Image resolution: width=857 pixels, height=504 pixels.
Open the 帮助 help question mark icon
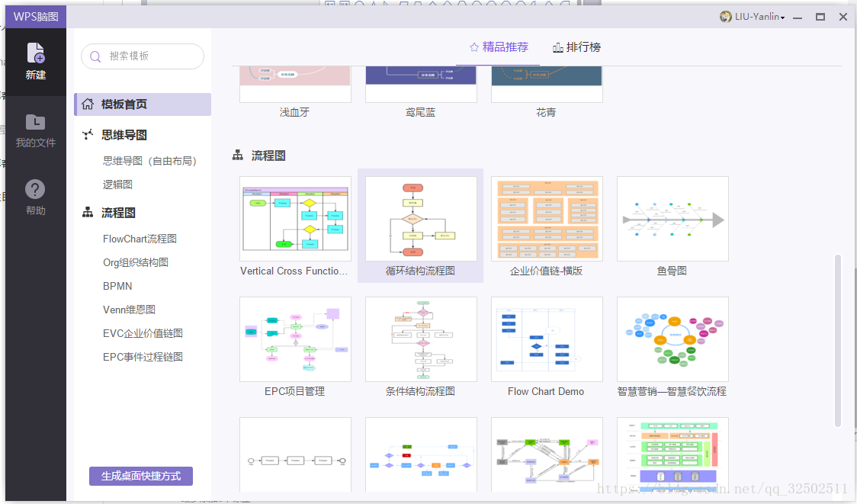pos(35,190)
